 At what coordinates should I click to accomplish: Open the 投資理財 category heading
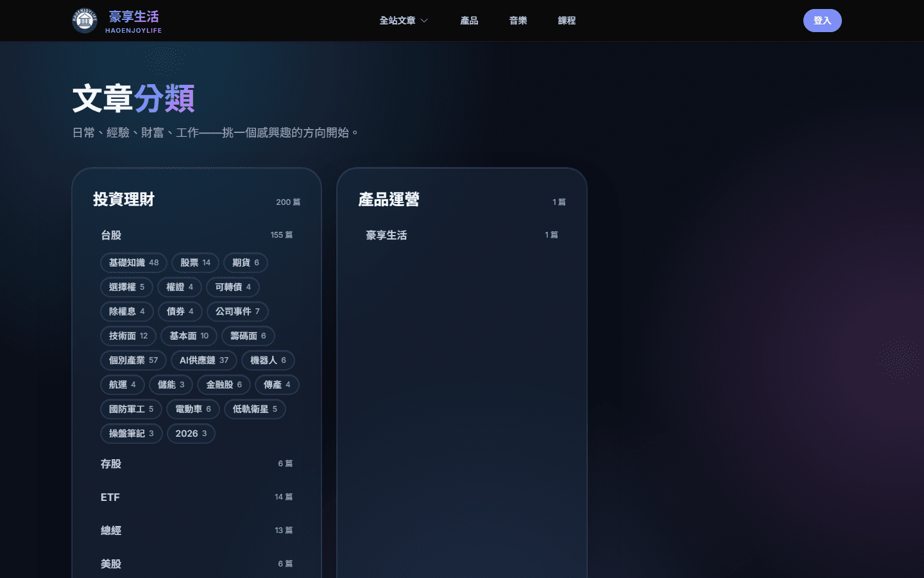[124, 200]
